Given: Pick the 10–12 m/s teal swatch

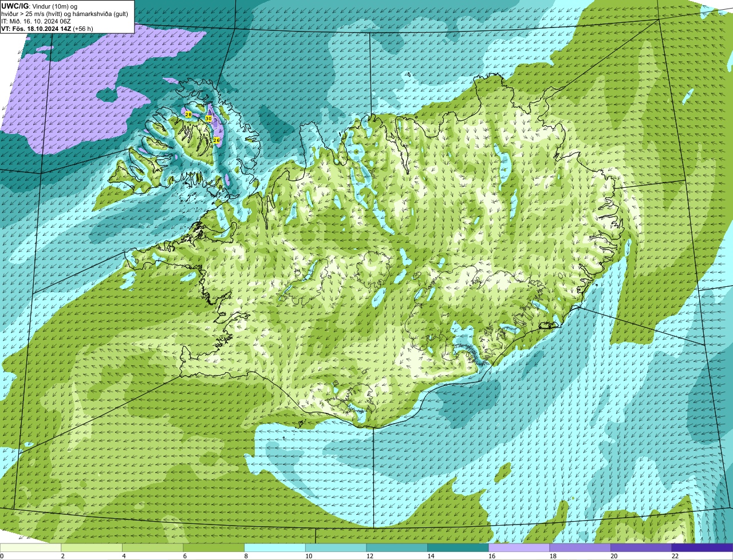Looking at the screenshot, I should click(336, 547).
